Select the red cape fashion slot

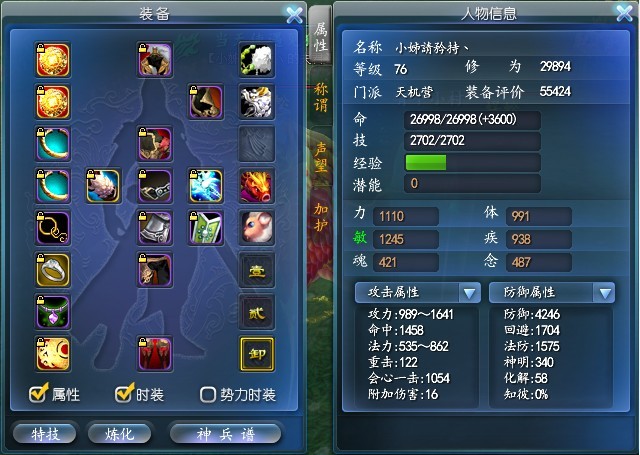tap(155, 353)
